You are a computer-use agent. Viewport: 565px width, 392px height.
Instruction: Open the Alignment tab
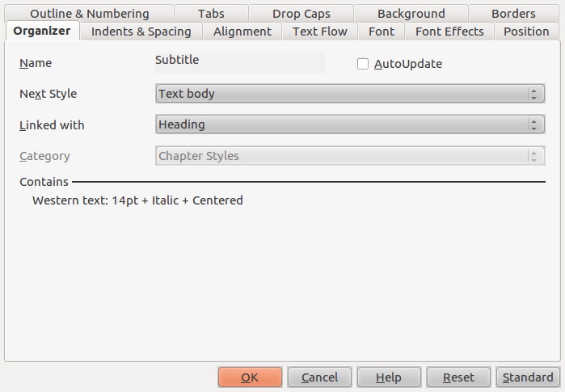coord(242,32)
